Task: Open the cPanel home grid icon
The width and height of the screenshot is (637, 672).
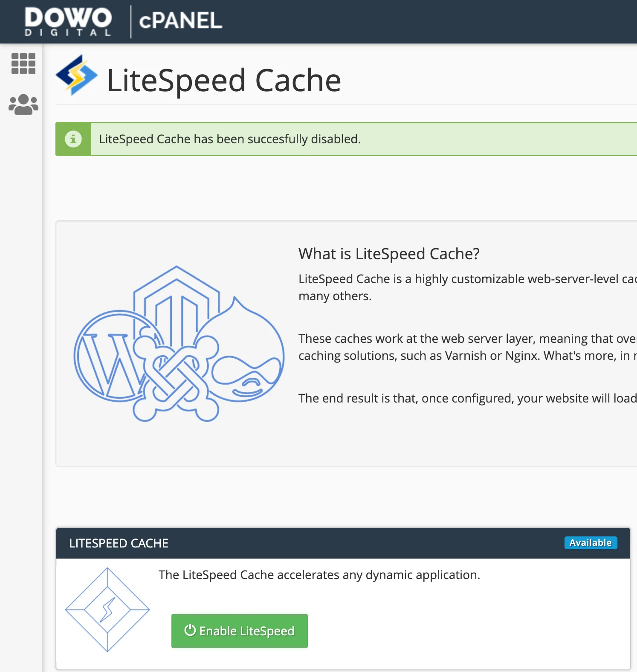Action: 23,64
